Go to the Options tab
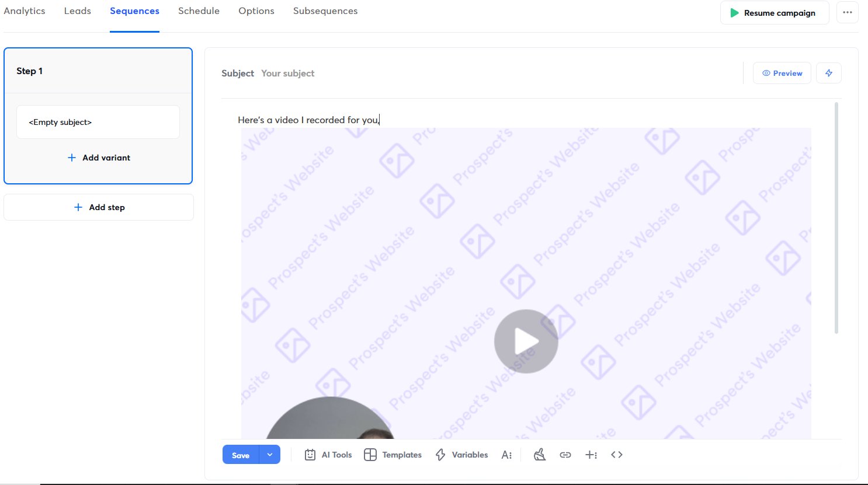The width and height of the screenshot is (868, 485). (256, 11)
